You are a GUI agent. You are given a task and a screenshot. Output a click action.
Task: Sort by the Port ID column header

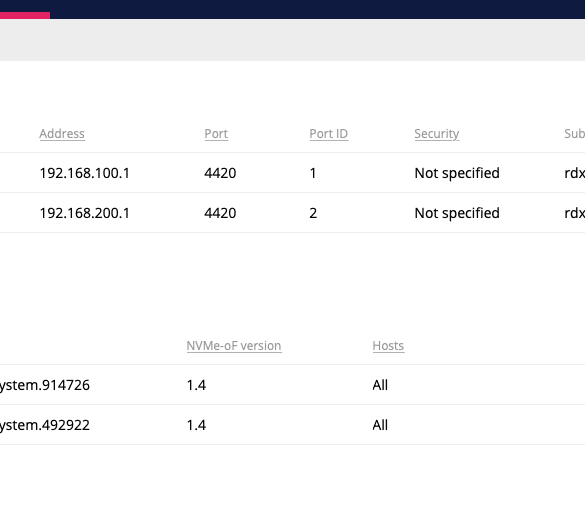click(329, 134)
